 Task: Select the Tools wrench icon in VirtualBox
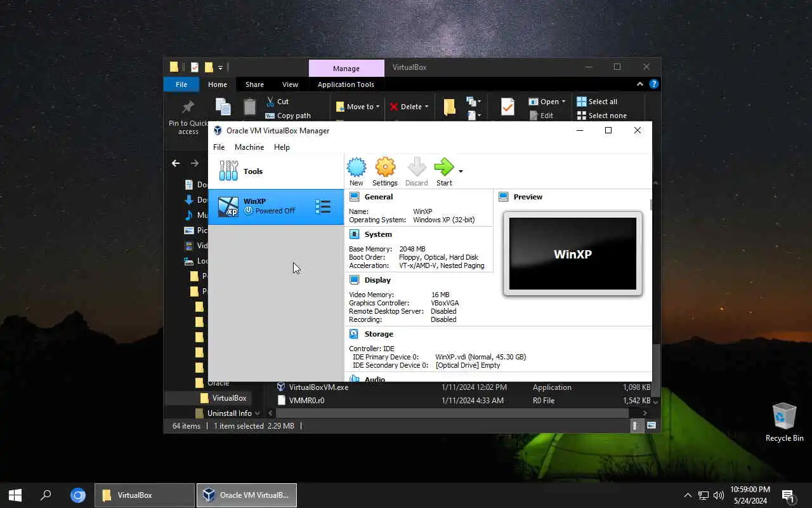(x=228, y=171)
